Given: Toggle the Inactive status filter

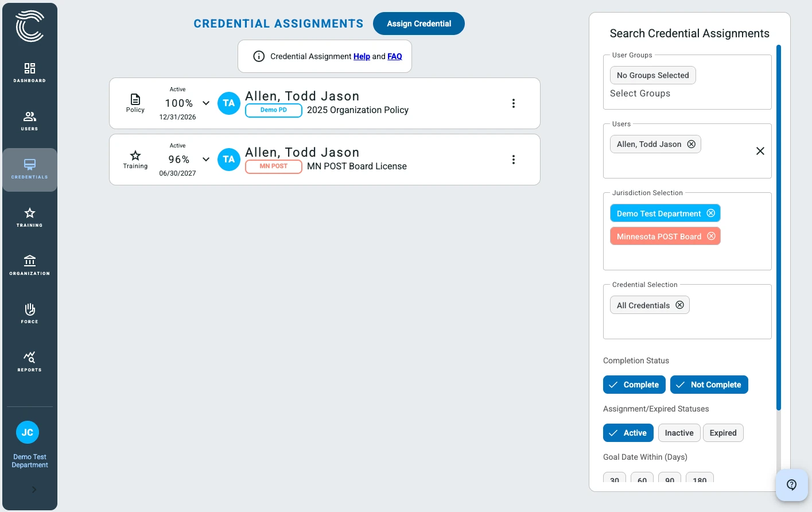Looking at the screenshot, I should click(679, 433).
